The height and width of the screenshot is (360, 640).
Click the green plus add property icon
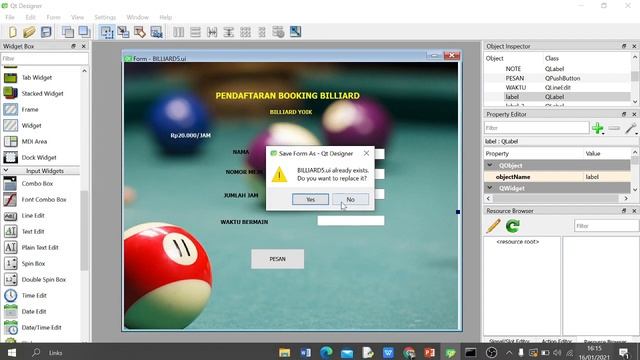point(598,128)
